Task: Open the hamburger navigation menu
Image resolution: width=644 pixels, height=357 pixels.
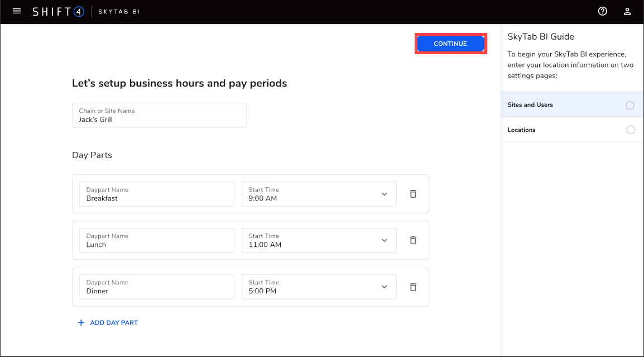Action: [x=16, y=11]
